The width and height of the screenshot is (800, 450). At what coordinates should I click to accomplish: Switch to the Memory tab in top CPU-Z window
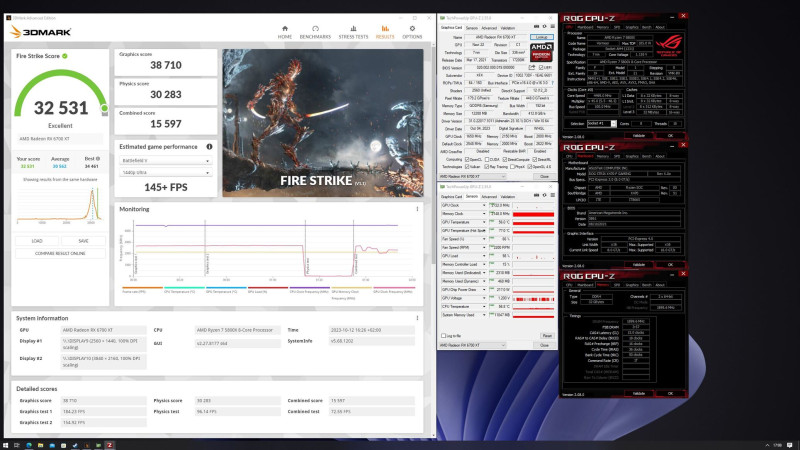[603, 27]
